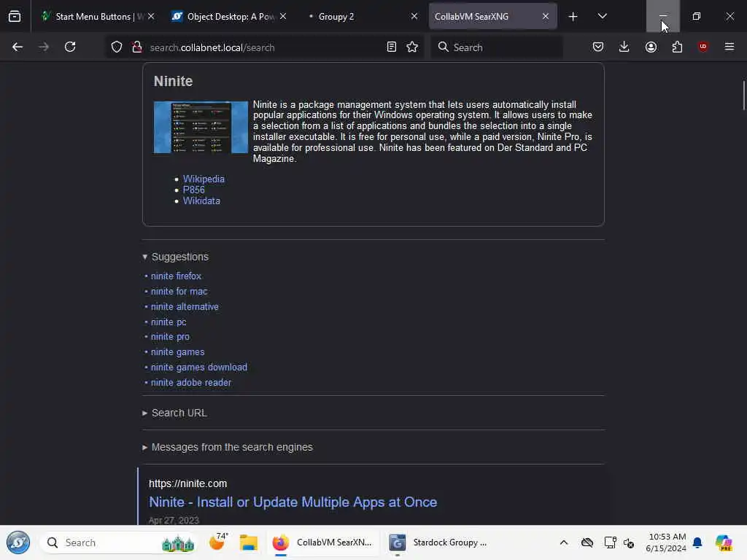Select the 'ninite pc' suggestion

(x=169, y=322)
